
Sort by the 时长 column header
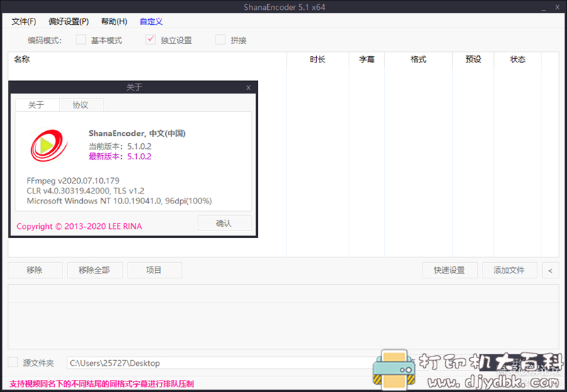(x=318, y=60)
